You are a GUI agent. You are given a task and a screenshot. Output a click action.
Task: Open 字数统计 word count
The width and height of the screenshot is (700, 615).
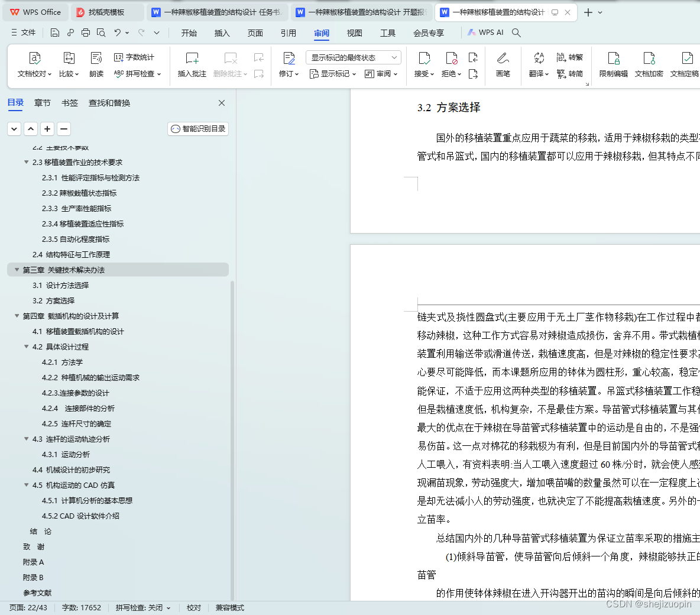(x=134, y=57)
